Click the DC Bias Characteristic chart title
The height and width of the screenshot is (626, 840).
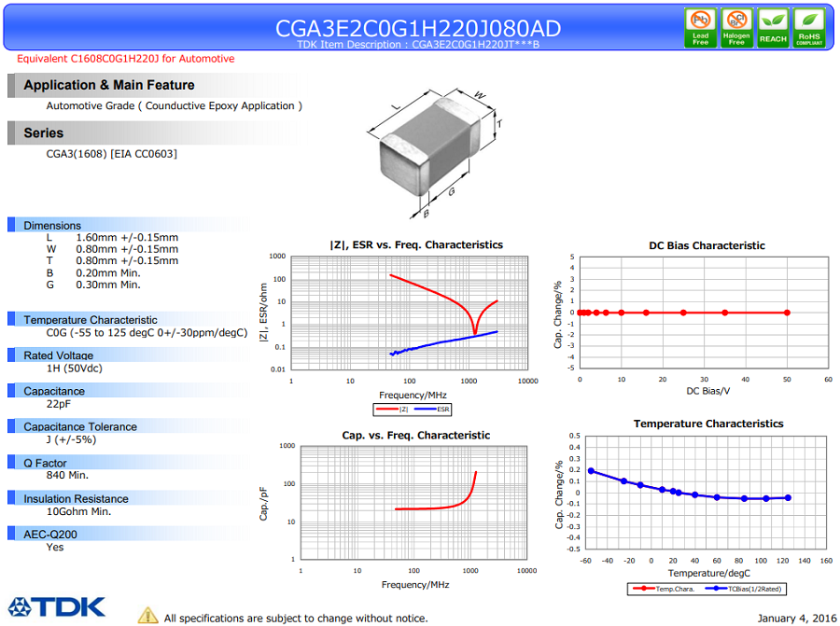[x=707, y=245]
